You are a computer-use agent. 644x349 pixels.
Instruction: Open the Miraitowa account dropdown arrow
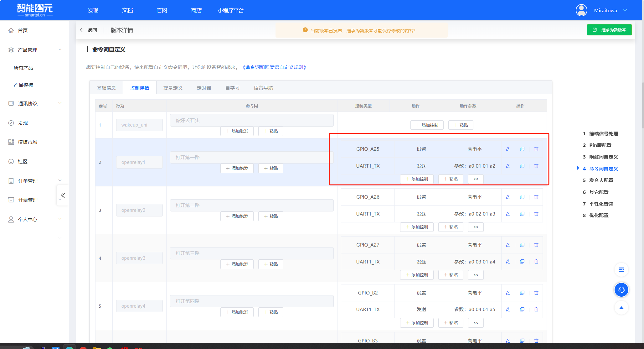pos(625,10)
